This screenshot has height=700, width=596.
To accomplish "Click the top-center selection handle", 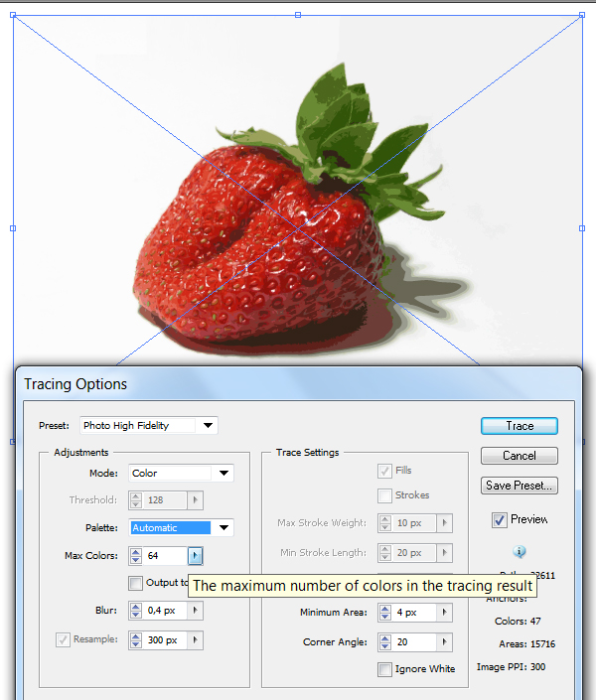I will (298, 15).
